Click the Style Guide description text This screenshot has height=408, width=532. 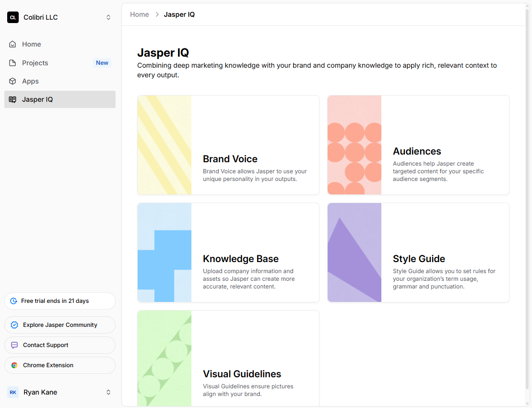click(x=444, y=279)
